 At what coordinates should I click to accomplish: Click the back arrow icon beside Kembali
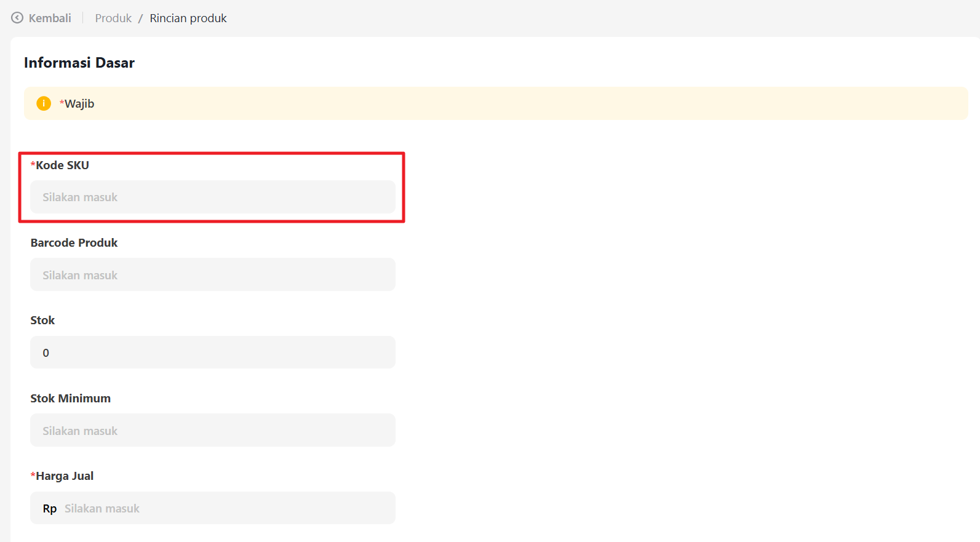coord(17,18)
